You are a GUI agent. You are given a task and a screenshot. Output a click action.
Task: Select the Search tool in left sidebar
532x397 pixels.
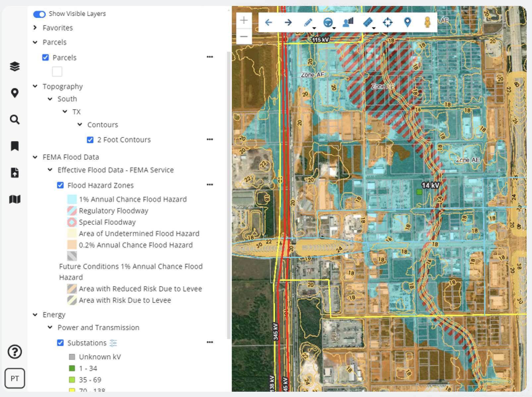(x=14, y=120)
